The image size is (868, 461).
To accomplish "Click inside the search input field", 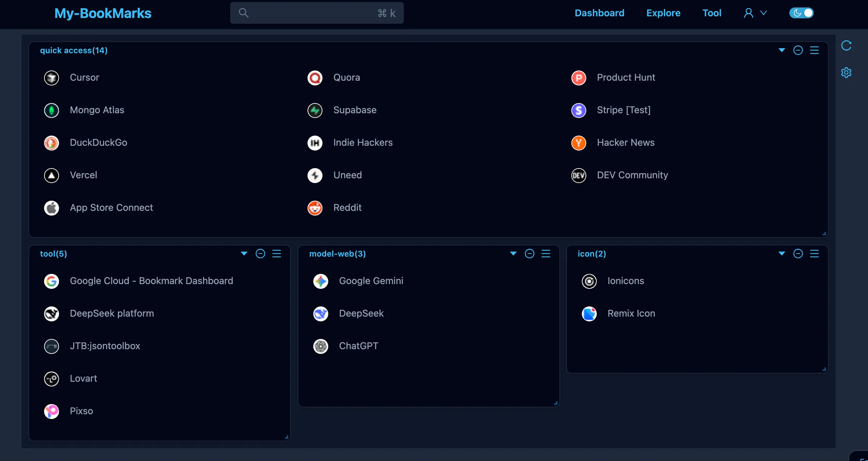I will (x=316, y=13).
